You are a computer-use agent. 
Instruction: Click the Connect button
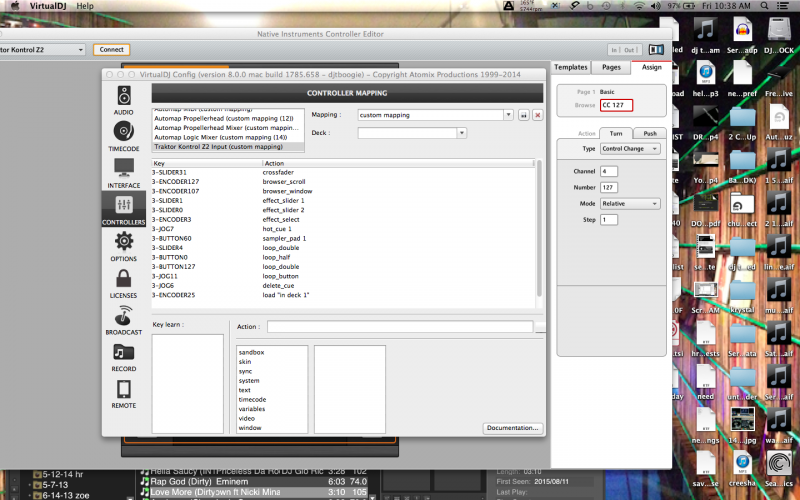[x=111, y=49]
